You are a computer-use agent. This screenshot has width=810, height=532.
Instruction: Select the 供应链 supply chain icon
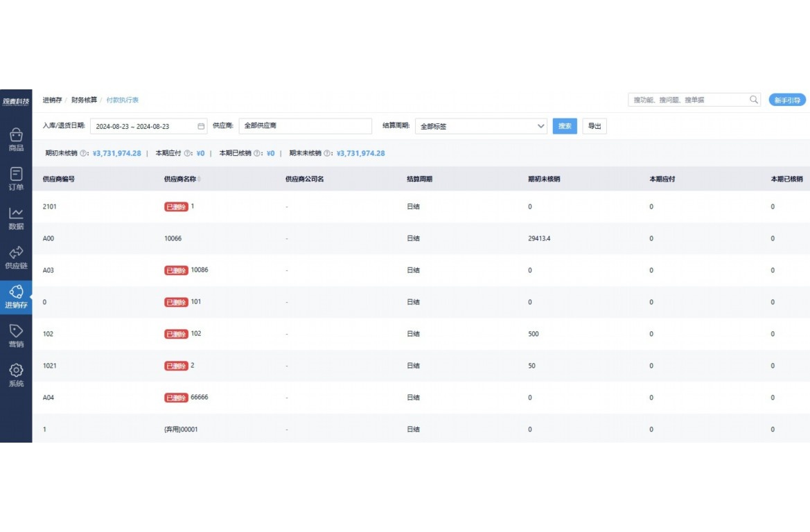(16, 256)
